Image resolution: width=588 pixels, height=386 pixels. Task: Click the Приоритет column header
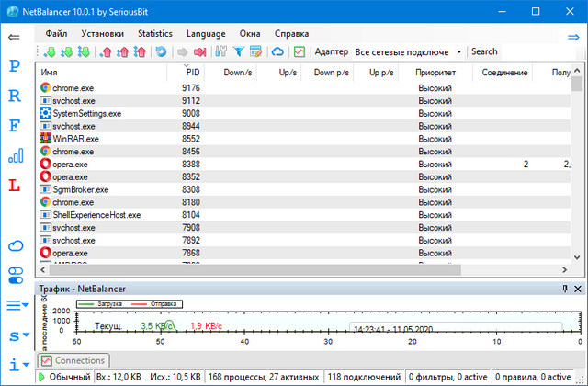434,72
